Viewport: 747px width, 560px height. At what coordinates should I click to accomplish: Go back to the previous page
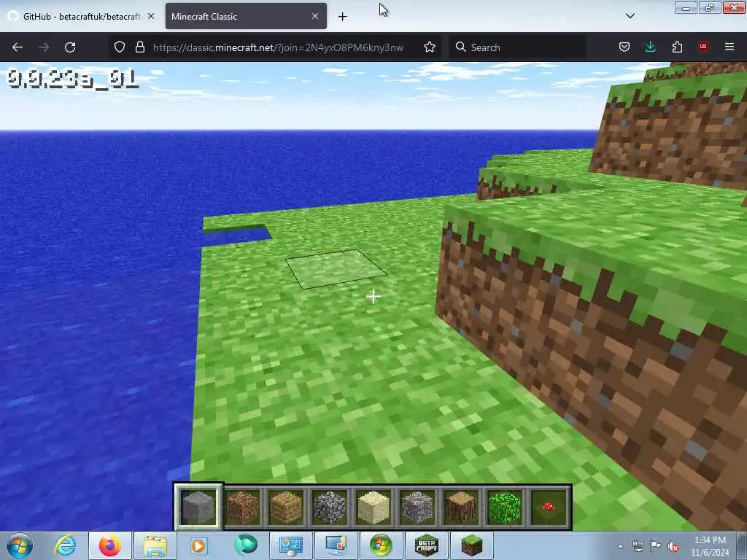click(18, 47)
